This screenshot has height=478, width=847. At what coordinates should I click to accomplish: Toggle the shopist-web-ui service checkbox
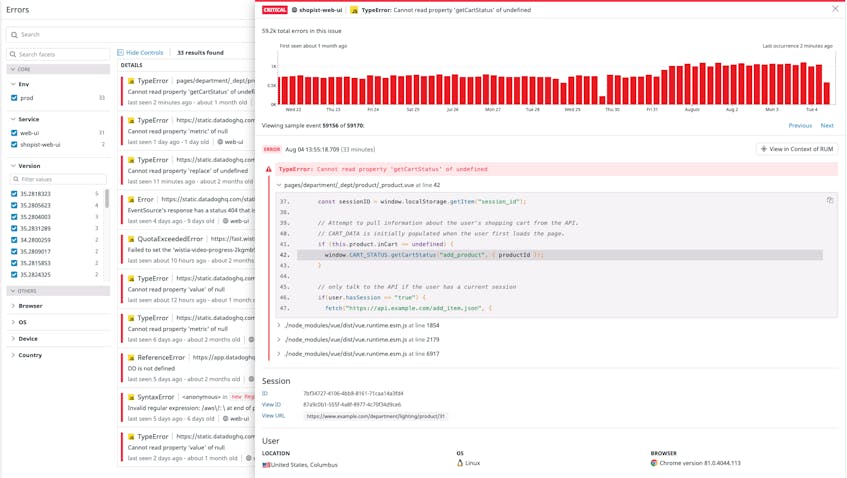pos(14,145)
